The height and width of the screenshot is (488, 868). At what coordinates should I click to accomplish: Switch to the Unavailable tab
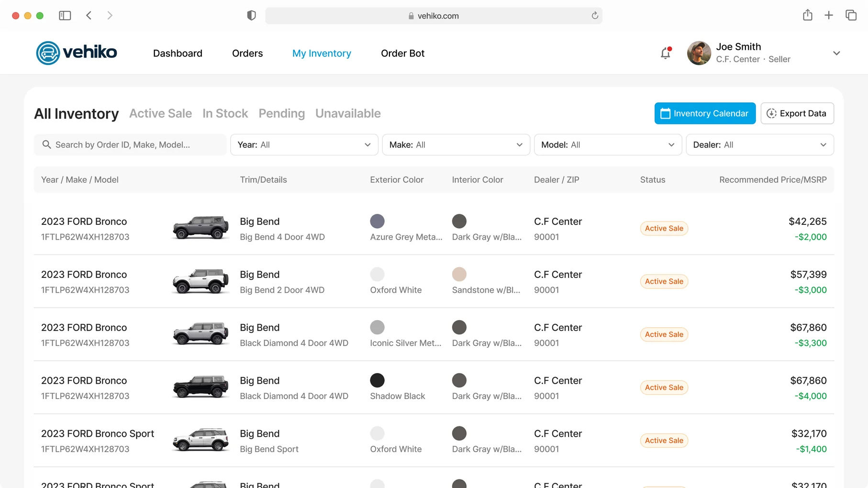[x=348, y=113]
